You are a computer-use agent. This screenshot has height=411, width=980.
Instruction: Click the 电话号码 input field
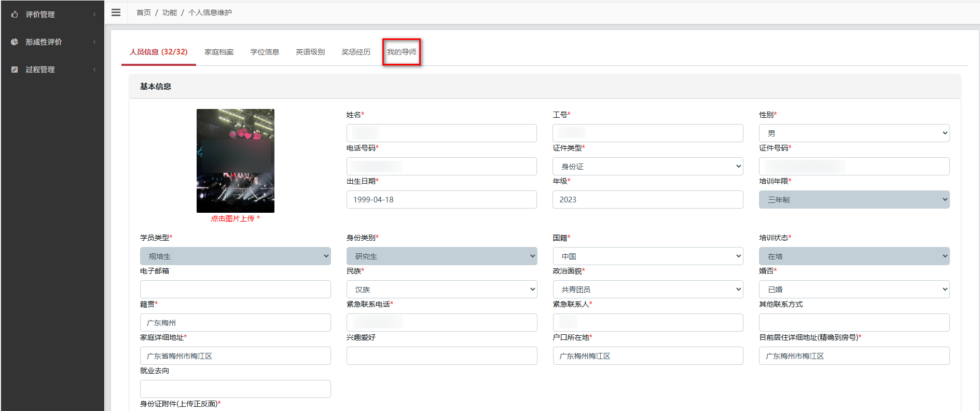(441, 166)
